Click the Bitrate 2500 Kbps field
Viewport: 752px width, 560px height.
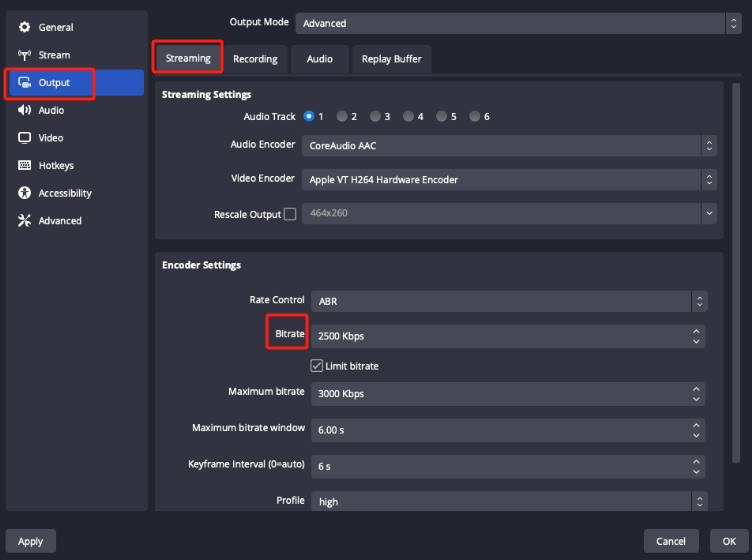click(x=508, y=336)
